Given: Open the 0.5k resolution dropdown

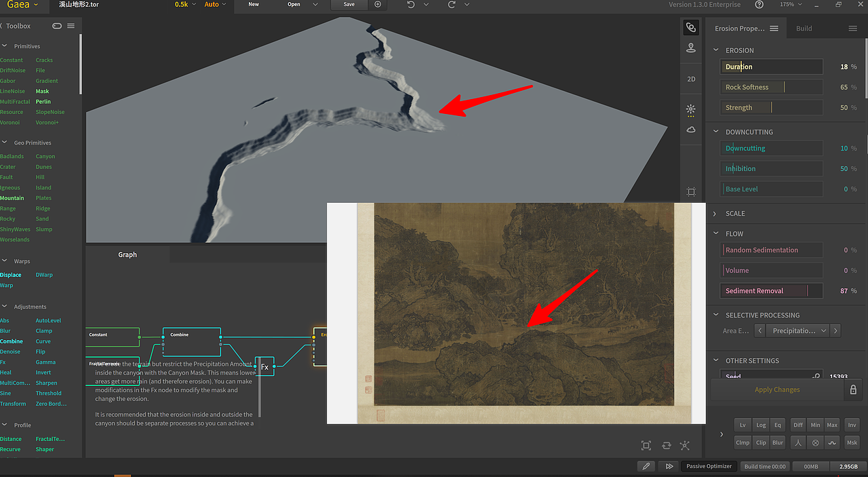Looking at the screenshot, I should (x=184, y=4).
